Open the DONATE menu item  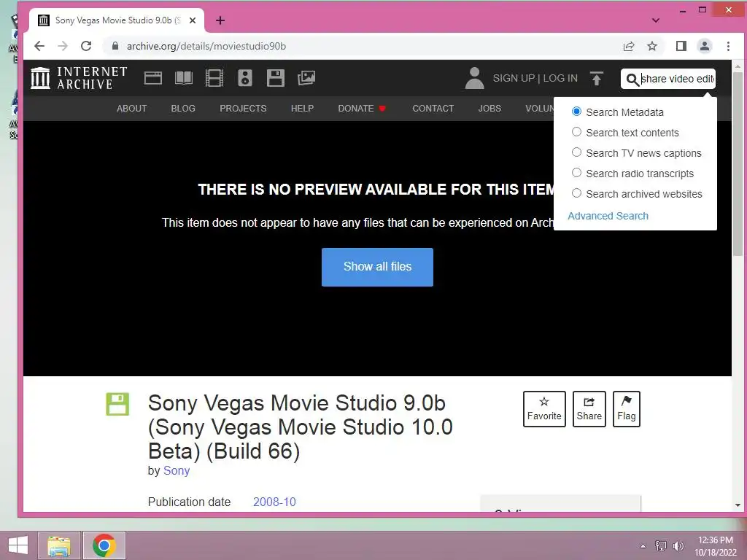pyautogui.click(x=362, y=109)
